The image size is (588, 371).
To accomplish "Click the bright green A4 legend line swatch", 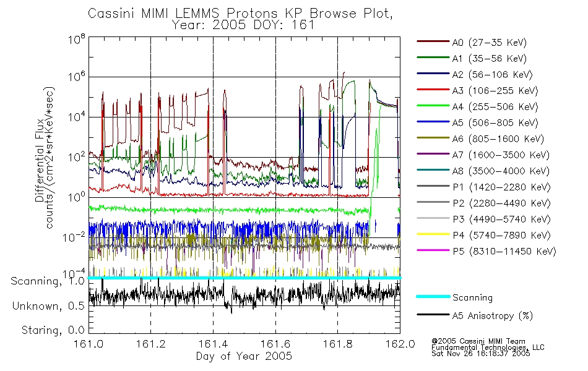I will (433, 106).
